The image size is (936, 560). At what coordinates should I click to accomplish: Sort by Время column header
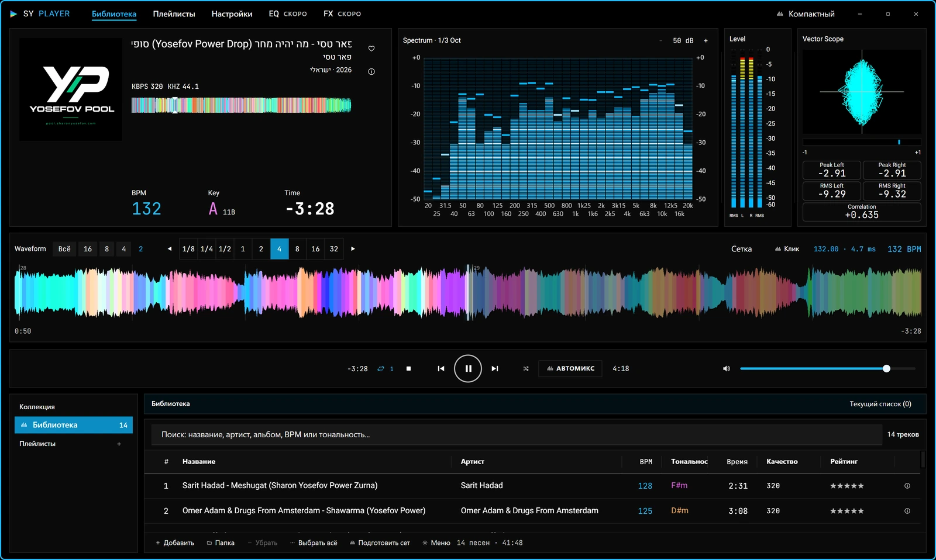coord(737,462)
